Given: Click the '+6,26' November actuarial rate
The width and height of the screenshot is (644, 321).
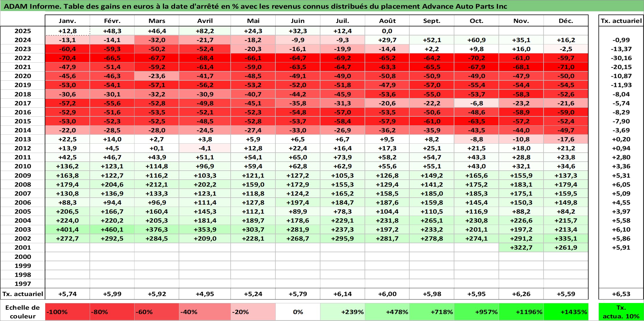Looking at the screenshot, I should click(521, 294).
